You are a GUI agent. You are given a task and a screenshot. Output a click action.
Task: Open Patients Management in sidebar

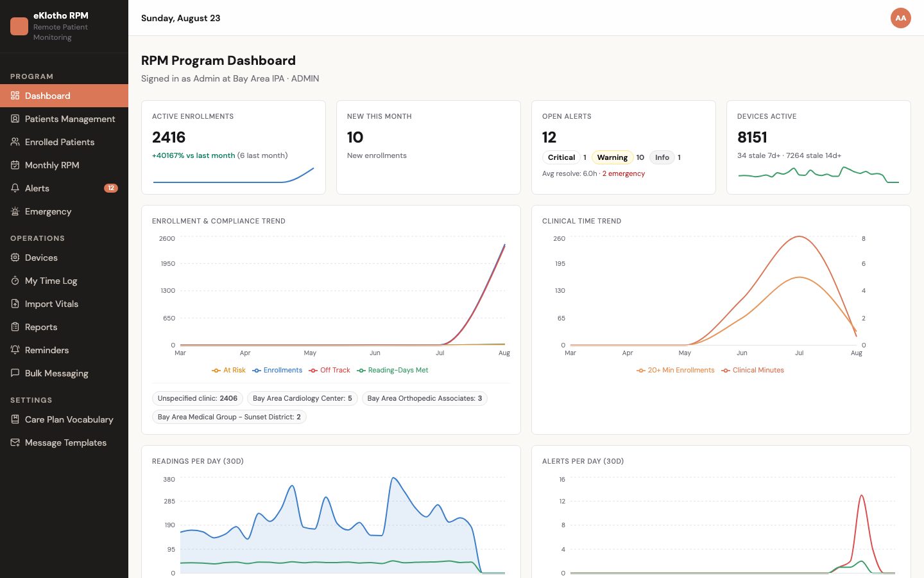click(x=64, y=119)
